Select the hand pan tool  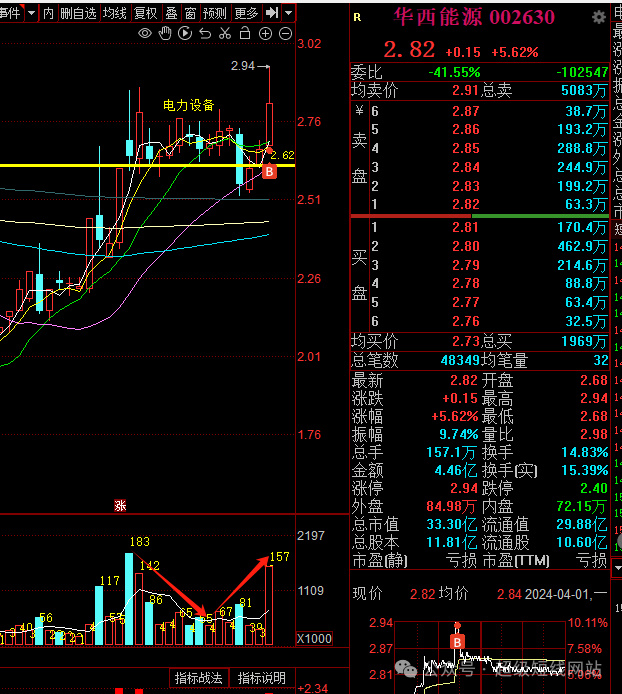(165, 33)
